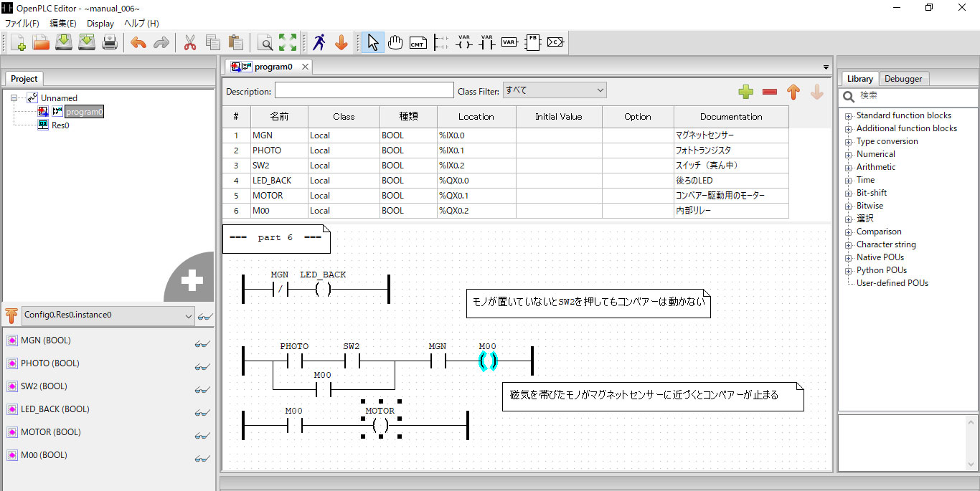Screen dimensions: 980x491
Task: Start PLC simulation with running man icon
Action: [319, 42]
